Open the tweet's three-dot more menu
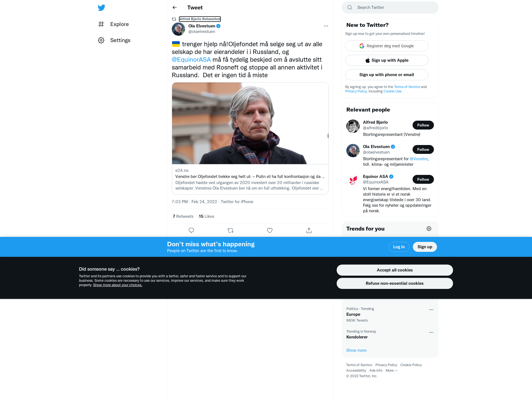 click(326, 26)
